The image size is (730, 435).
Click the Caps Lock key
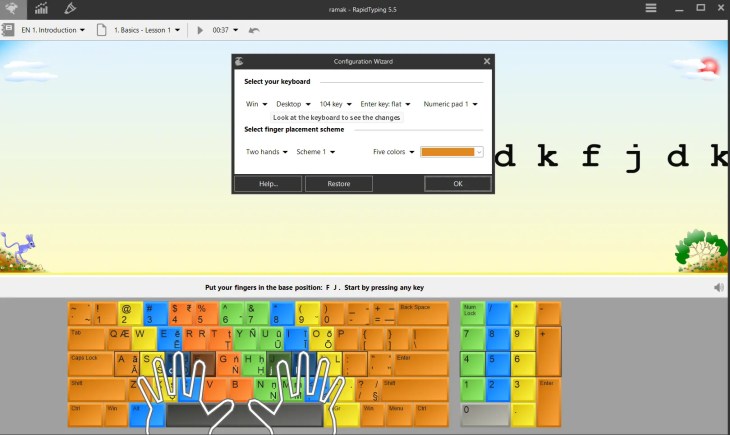point(91,364)
